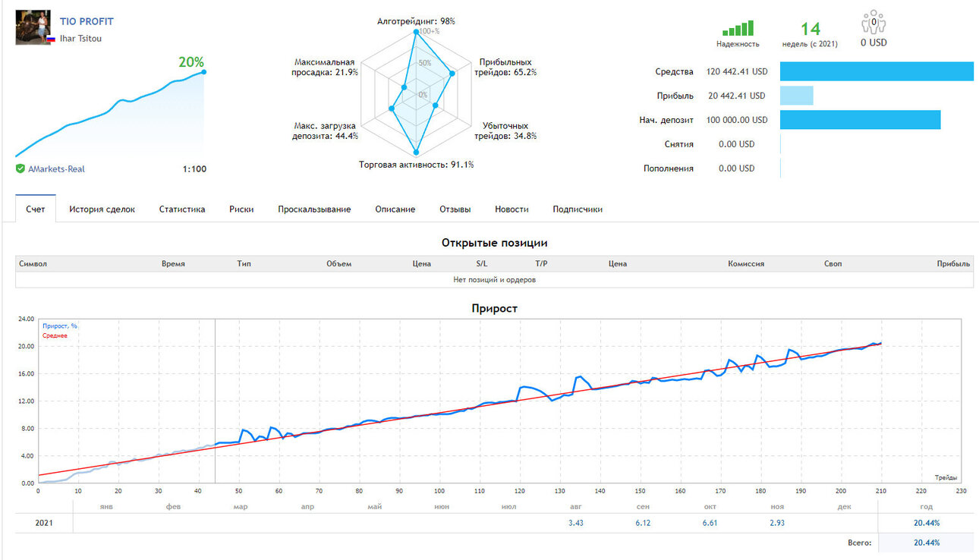Click the trader avatar thumbnail

coord(34,28)
